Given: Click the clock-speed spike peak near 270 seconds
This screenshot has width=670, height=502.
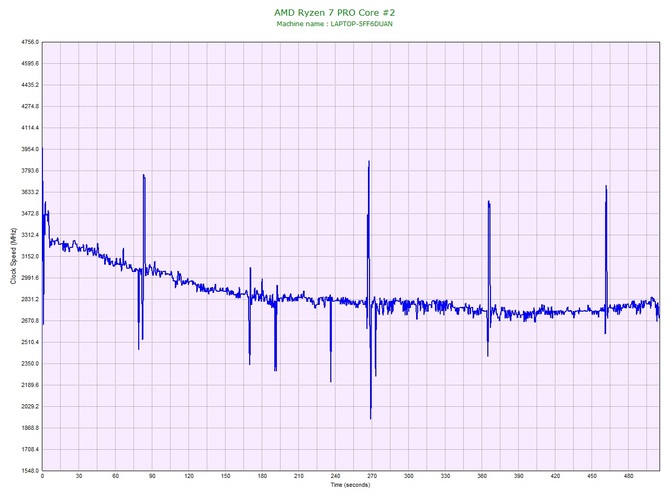Looking at the screenshot, I should [x=369, y=161].
